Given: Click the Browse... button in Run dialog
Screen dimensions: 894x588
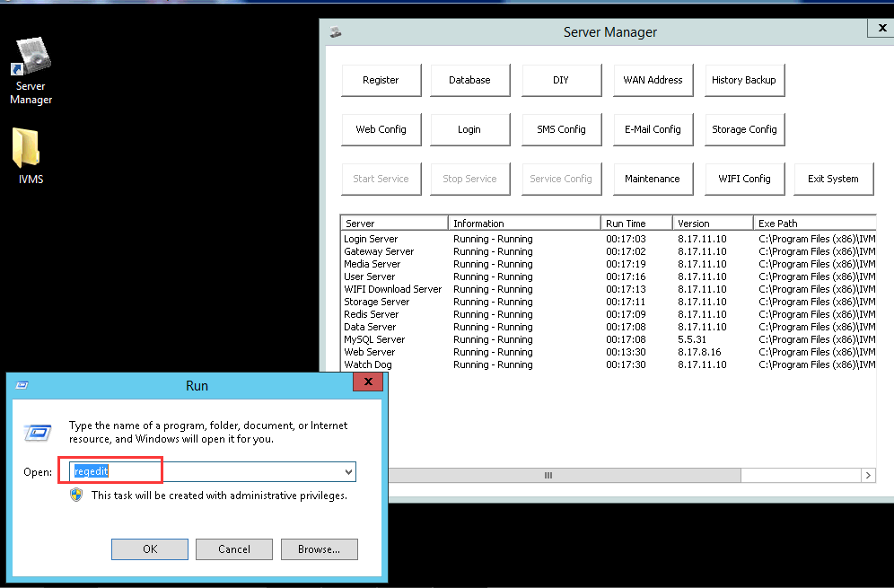Looking at the screenshot, I should coord(320,549).
